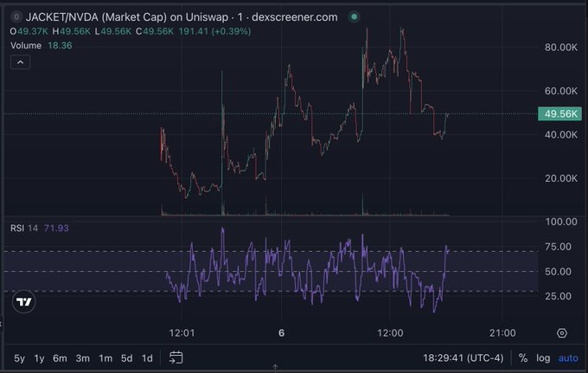
Task: Toggle log scale mode
Action: coord(543,358)
